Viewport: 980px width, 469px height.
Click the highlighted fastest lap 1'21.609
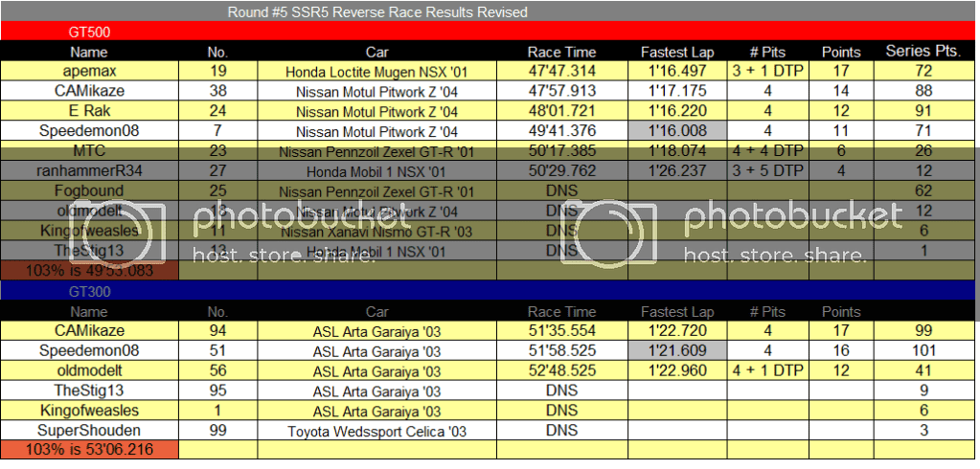click(x=677, y=350)
